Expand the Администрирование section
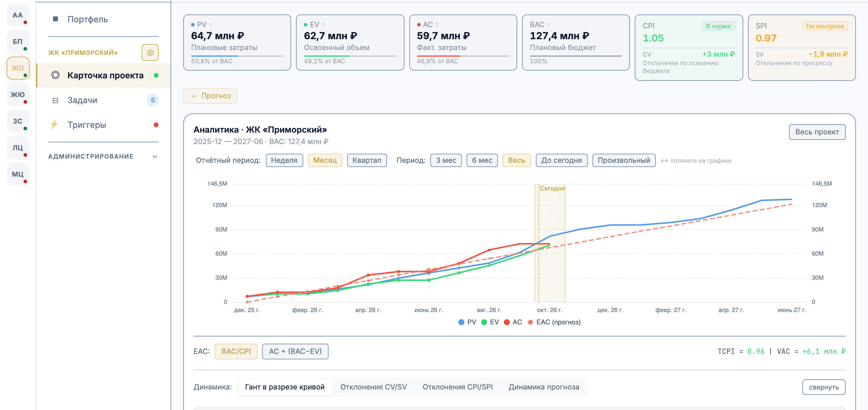The height and width of the screenshot is (410, 868). (103, 156)
